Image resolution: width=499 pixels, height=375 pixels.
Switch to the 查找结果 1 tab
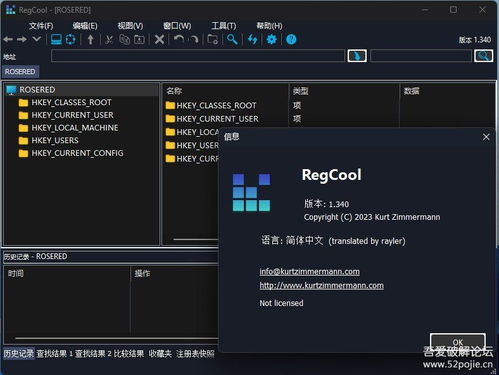click(55, 354)
